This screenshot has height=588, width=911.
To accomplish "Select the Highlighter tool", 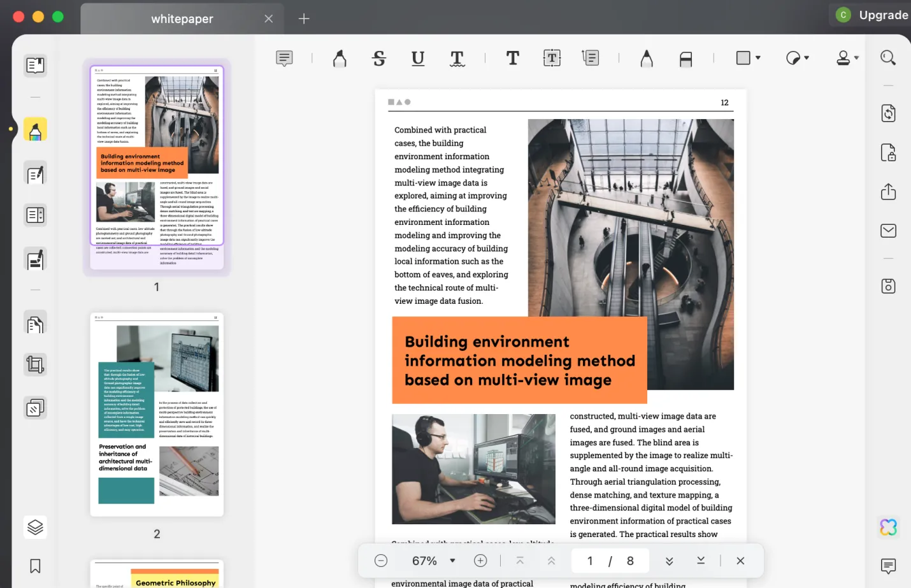I will [340, 58].
